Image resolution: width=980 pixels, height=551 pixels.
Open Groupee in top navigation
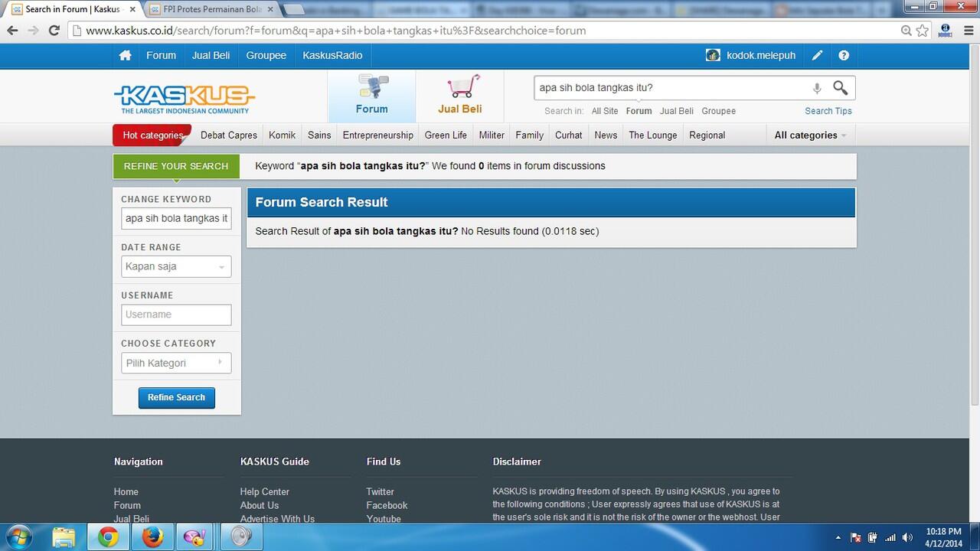pos(266,55)
